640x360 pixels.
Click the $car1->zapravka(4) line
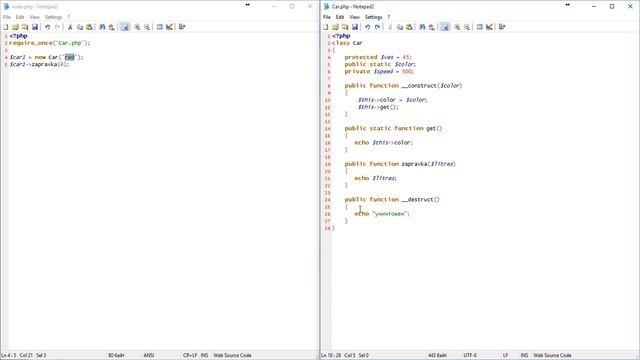click(x=40, y=64)
